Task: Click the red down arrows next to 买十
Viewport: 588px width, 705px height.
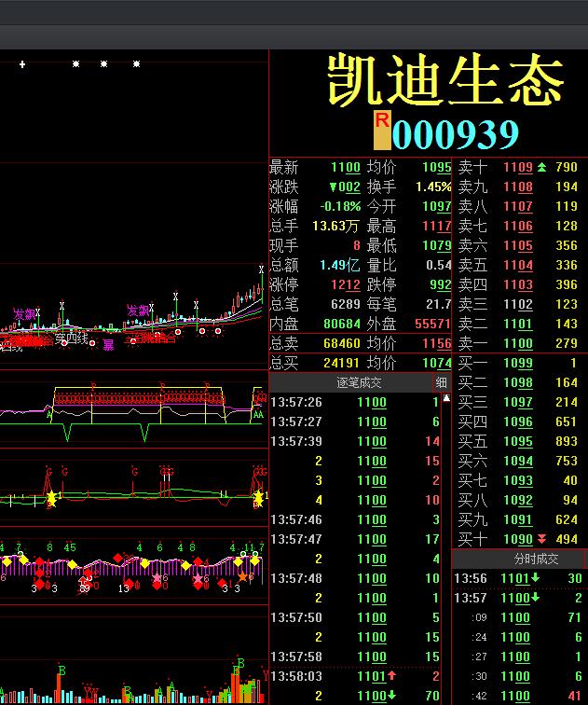Action: click(541, 539)
